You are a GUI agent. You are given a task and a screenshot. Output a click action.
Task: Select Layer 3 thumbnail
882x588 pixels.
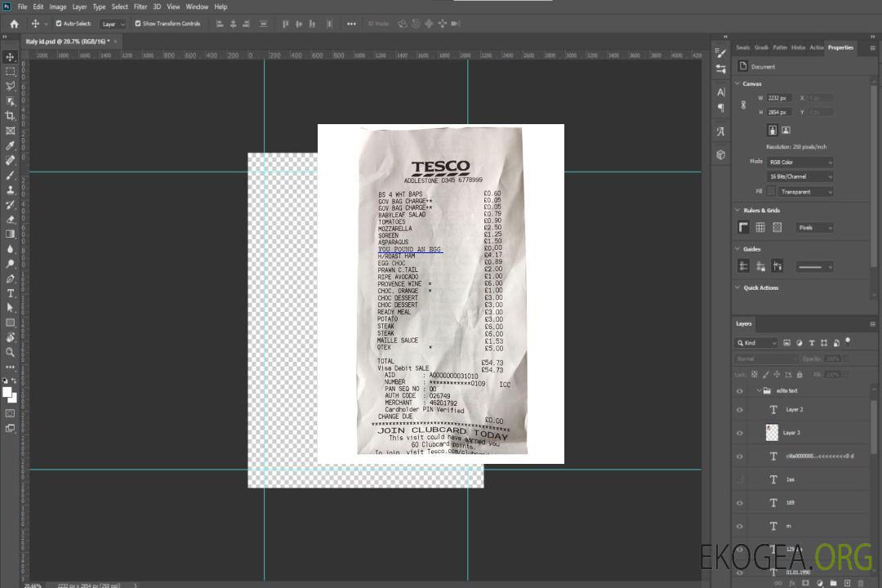coord(772,433)
